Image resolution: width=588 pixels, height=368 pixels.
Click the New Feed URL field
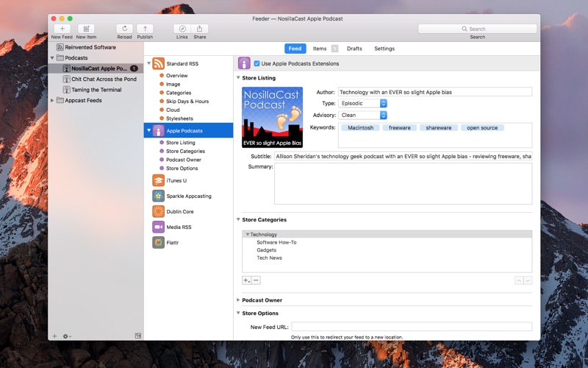pyautogui.click(x=412, y=327)
